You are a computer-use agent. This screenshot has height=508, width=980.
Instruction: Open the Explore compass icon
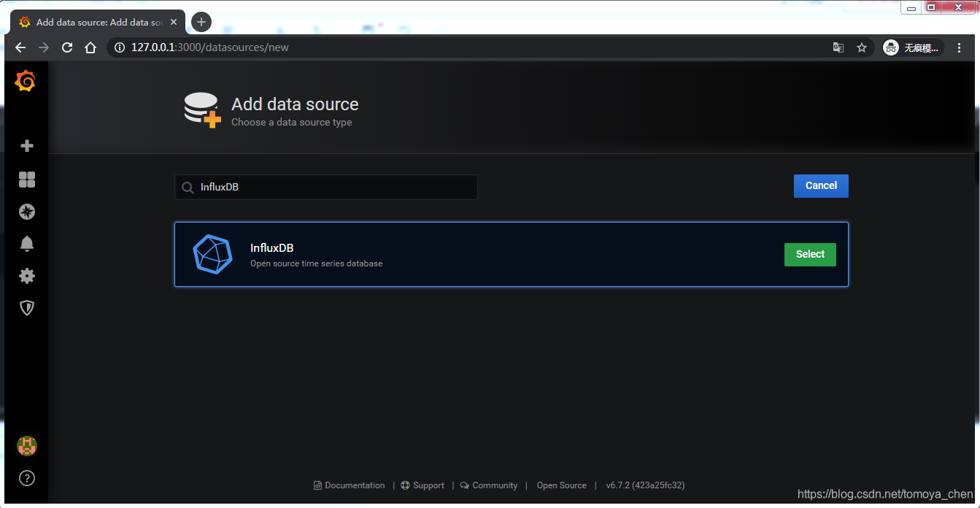(27, 212)
